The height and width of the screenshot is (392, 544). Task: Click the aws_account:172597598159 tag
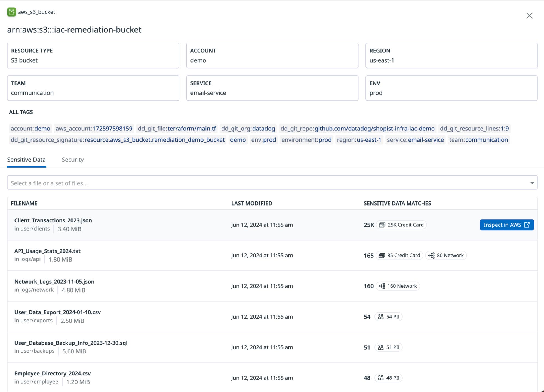point(94,129)
